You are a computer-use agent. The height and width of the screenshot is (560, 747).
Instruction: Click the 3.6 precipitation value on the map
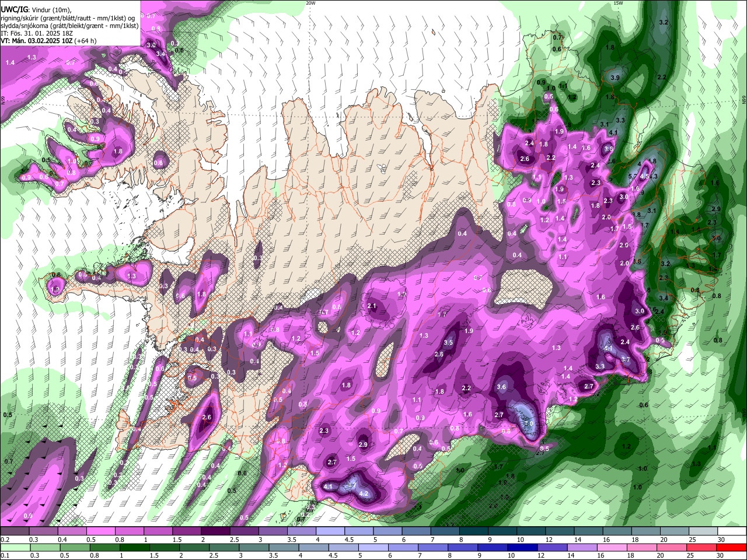(501, 387)
